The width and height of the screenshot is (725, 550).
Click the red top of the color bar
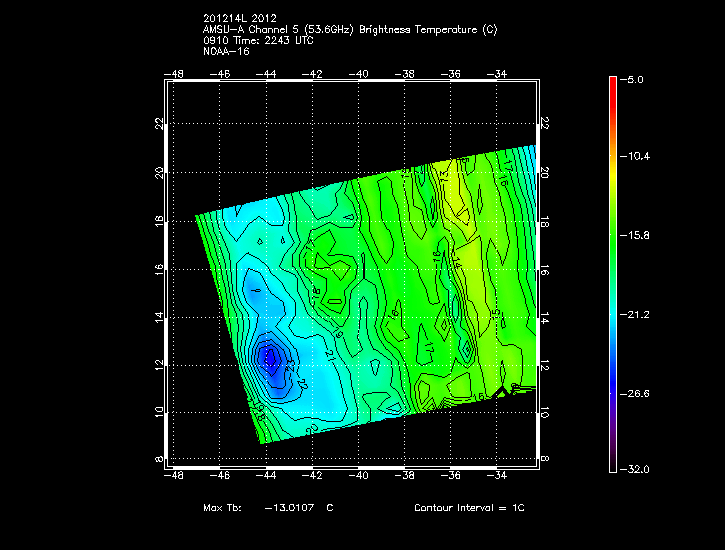[x=612, y=84]
